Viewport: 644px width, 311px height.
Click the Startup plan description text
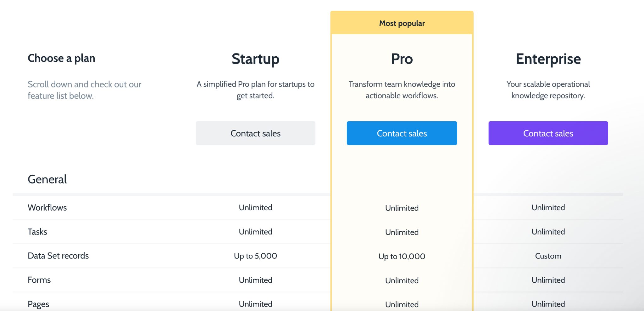(255, 90)
